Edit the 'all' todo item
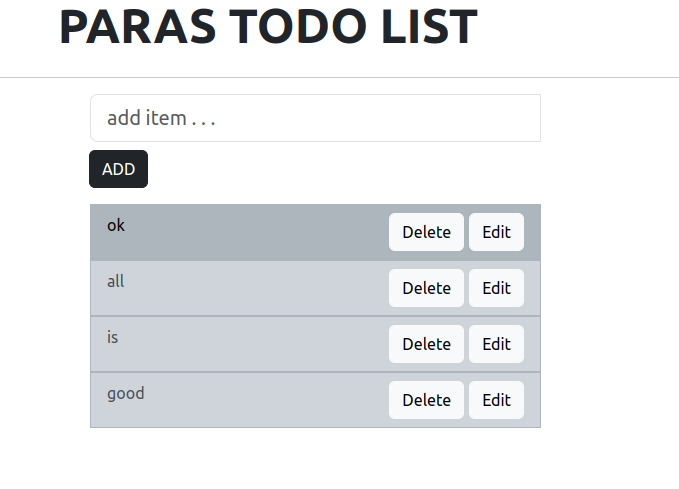 tap(496, 288)
